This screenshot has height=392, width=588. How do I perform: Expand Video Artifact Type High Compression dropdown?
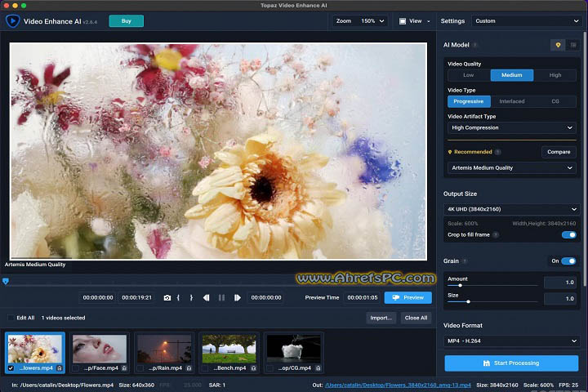click(x=512, y=128)
